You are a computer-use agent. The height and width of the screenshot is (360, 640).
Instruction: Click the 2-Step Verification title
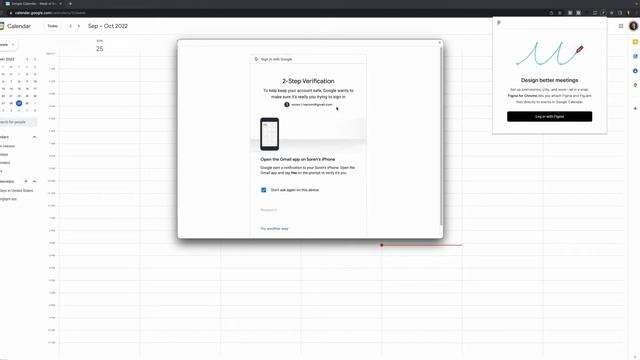pyautogui.click(x=308, y=81)
